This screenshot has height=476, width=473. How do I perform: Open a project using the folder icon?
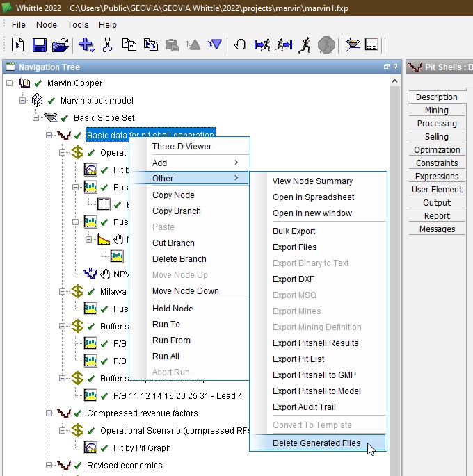tap(61, 45)
